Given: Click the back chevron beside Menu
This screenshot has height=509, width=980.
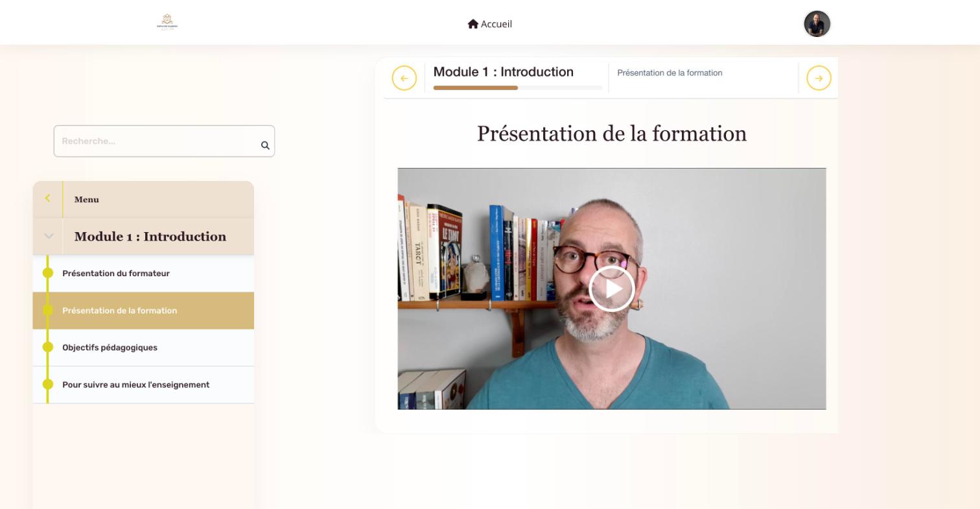Looking at the screenshot, I should tap(47, 198).
